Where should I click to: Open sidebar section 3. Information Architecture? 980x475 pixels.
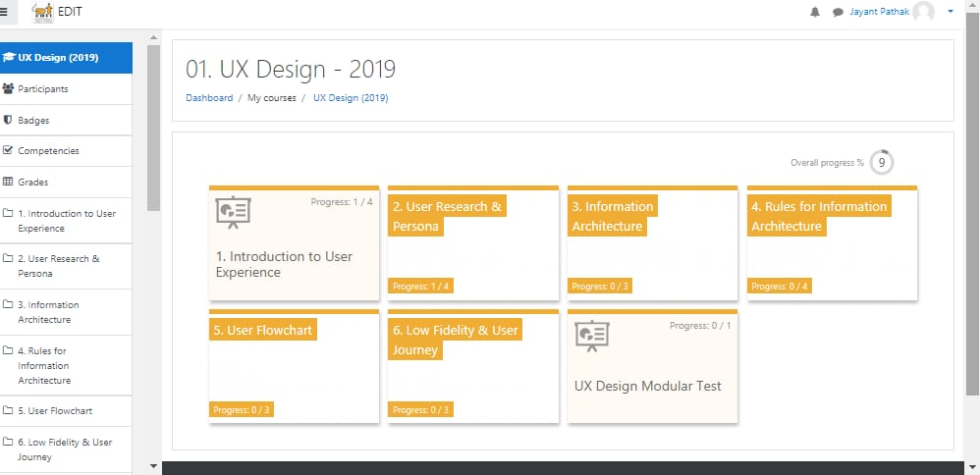[x=48, y=312]
